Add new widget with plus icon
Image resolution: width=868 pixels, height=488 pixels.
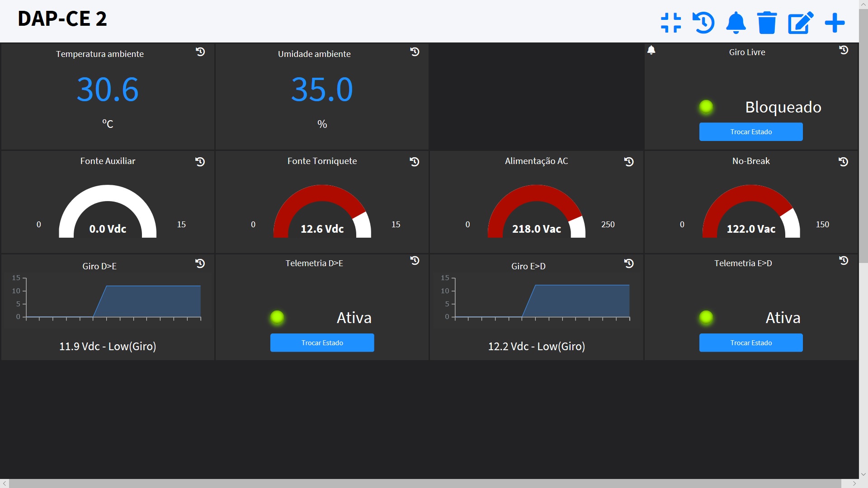click(x=835, y=23)
